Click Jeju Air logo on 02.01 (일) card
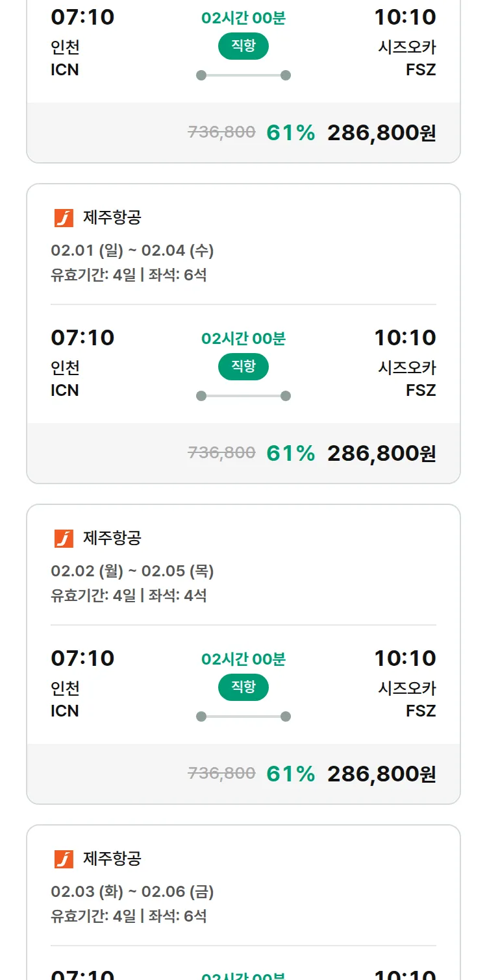This screenshot has height=980, width=487. click(64, 218)
